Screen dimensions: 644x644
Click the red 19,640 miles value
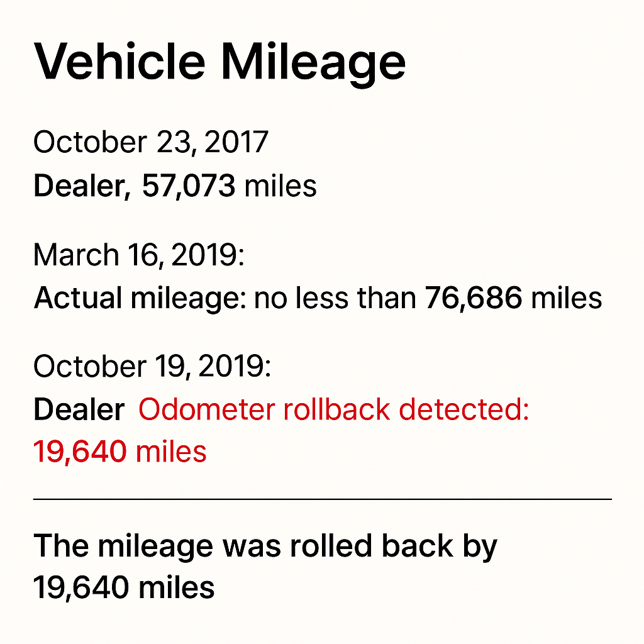pyautogui.click(x=119, y=452)
